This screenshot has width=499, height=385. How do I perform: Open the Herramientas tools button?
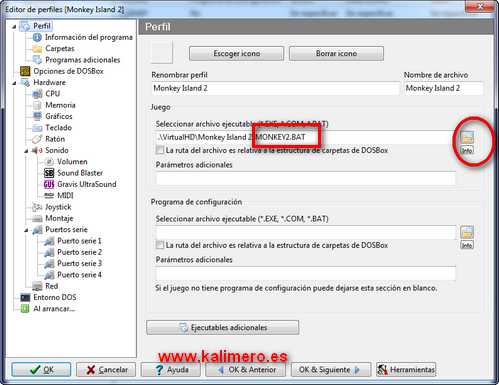point(406,370)
